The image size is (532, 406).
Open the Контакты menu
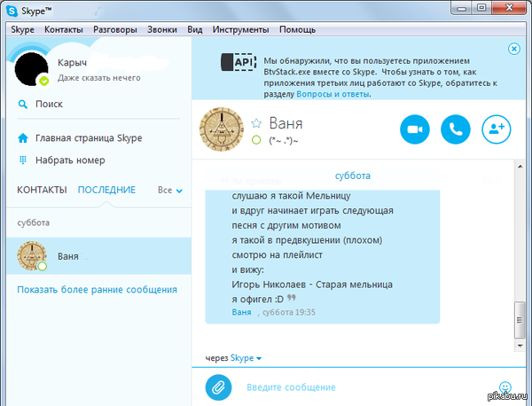63,29
